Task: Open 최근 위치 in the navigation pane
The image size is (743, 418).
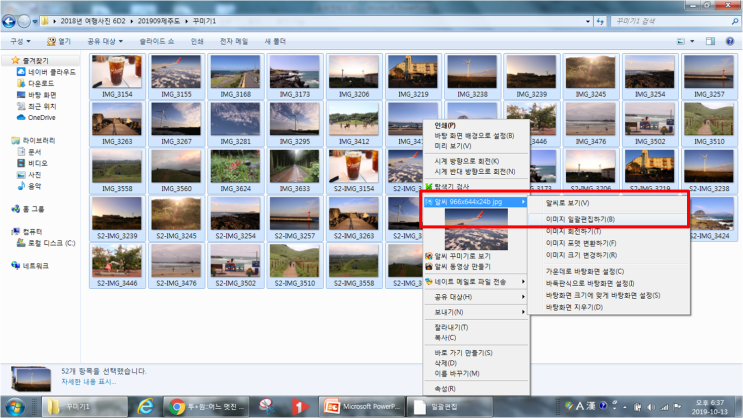Action: click(37, 106)
